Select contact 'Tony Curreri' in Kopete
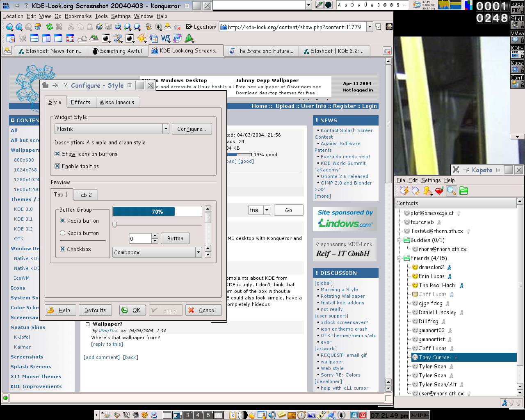The image size is (525, 420). pyautogui.click(x=464, y=357)
